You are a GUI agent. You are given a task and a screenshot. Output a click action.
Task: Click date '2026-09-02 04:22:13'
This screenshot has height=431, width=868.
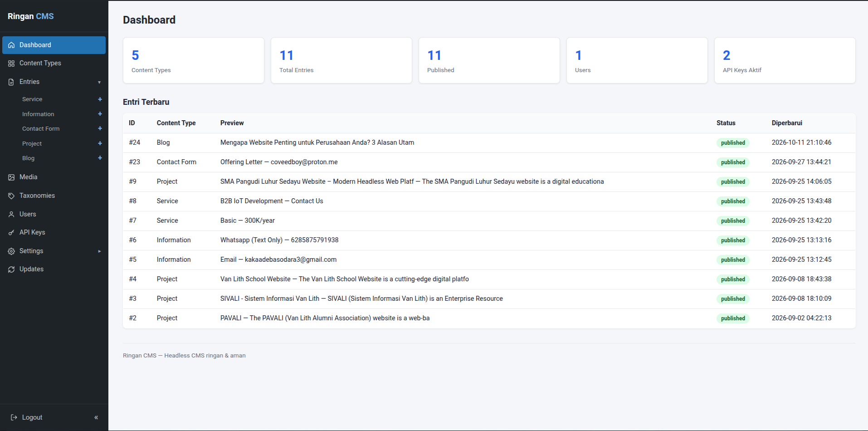coord(801,318)
